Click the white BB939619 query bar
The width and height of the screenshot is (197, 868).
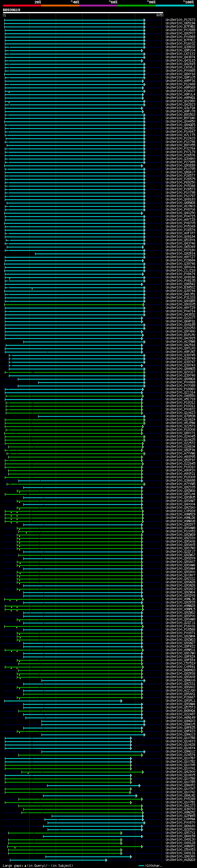83,13
